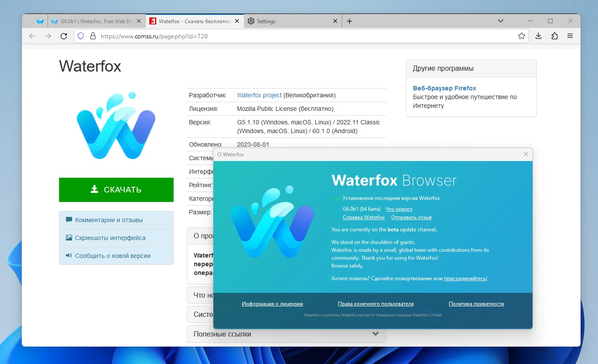Open the list all tabs dropdown

tap(501, 21)
